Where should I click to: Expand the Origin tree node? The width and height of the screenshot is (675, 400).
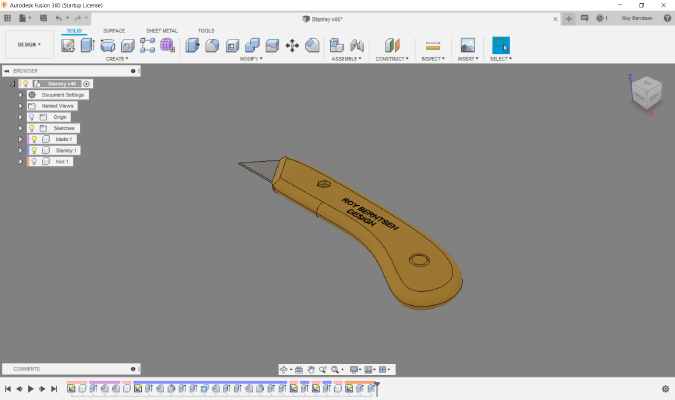point(20,117)
